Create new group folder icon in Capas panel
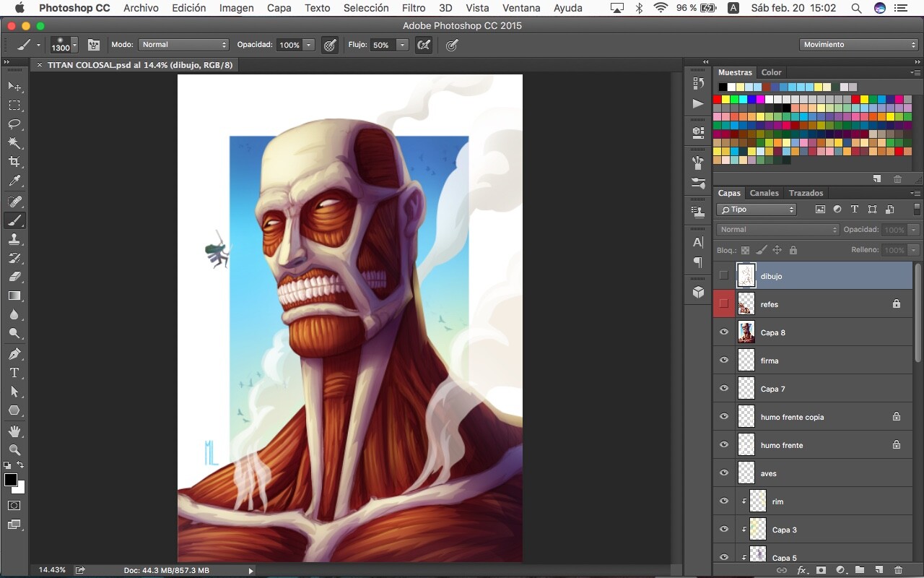 pos(860,570)
